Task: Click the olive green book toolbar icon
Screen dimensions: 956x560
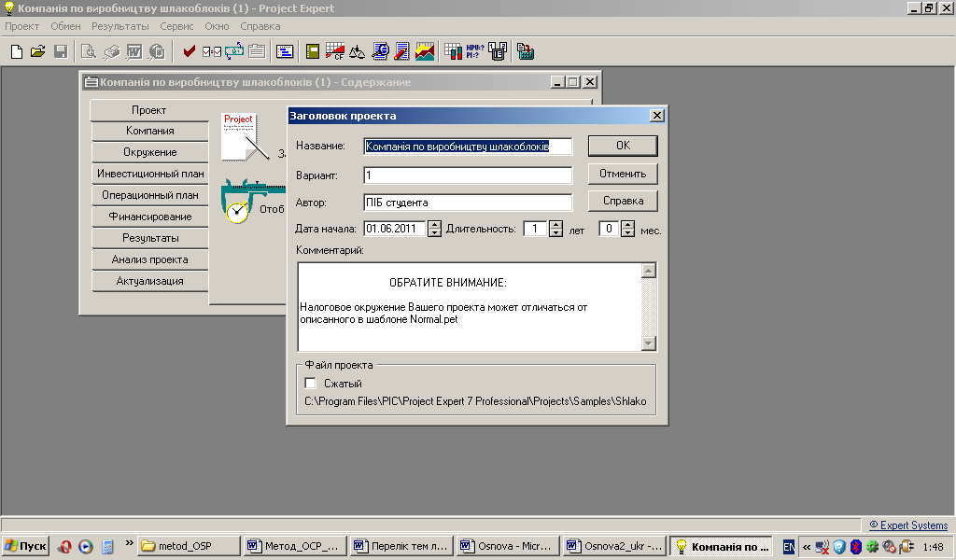Action: pos(313,51)
